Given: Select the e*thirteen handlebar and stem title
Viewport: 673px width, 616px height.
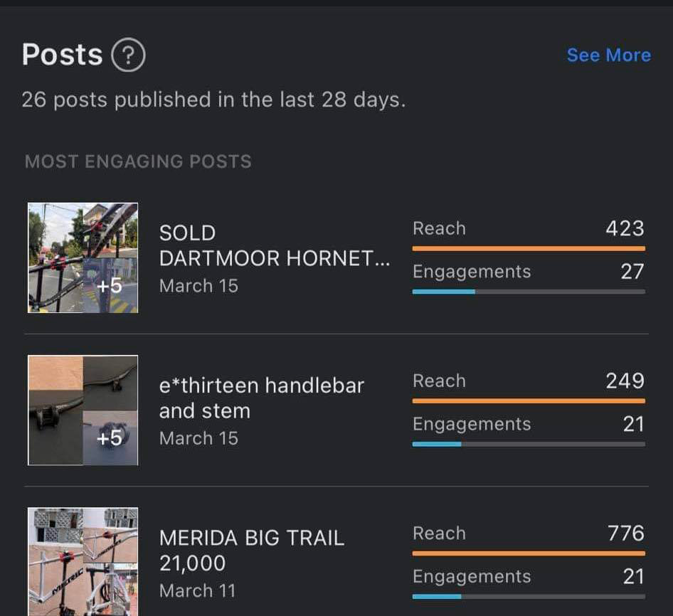Looking at the screenshot, I should point(261,398).
